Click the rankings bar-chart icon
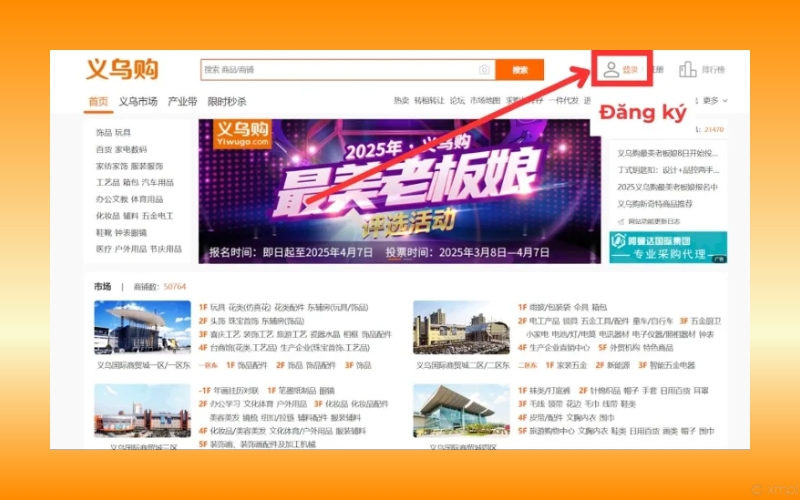 tap(687, 69)
